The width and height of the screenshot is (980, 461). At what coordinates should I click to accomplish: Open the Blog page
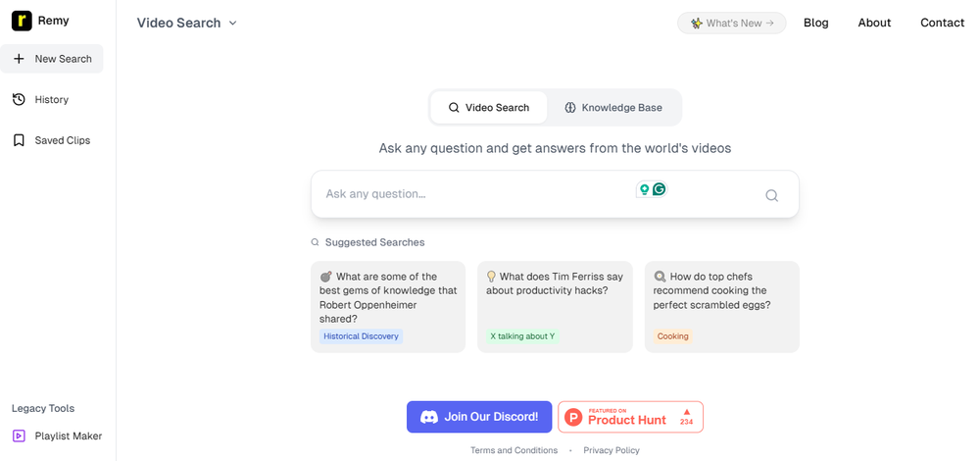815,23
